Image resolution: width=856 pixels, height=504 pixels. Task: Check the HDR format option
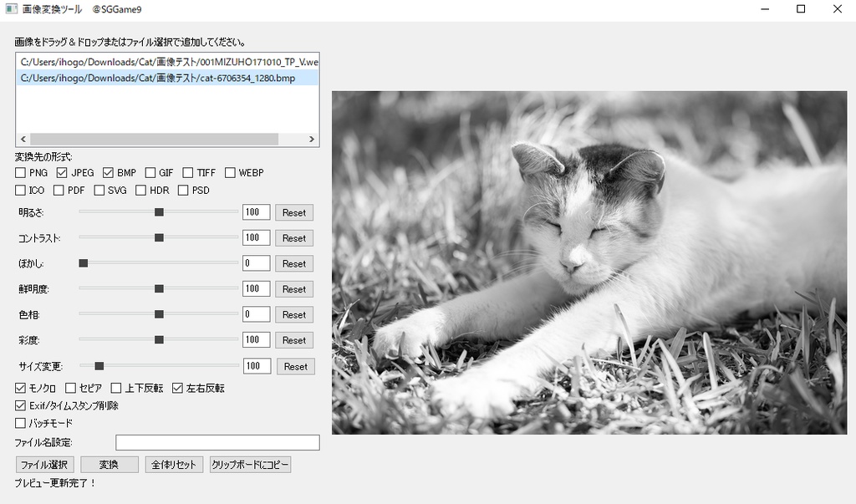(x=140, y=191)
